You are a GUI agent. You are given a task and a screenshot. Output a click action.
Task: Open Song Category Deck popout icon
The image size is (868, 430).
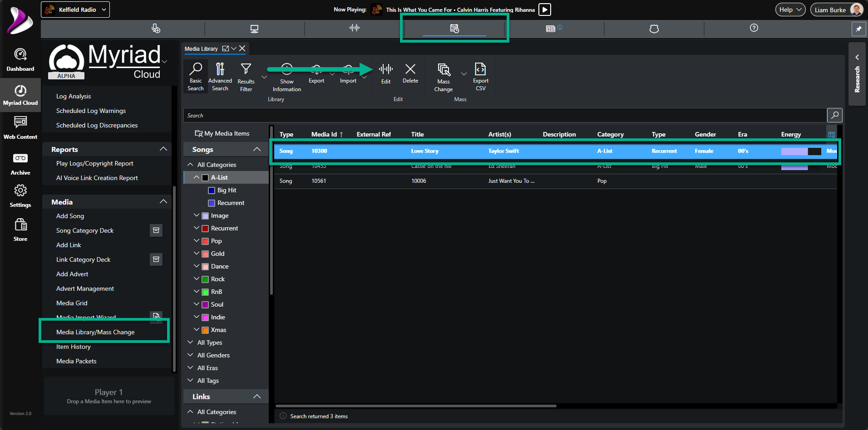156,230
